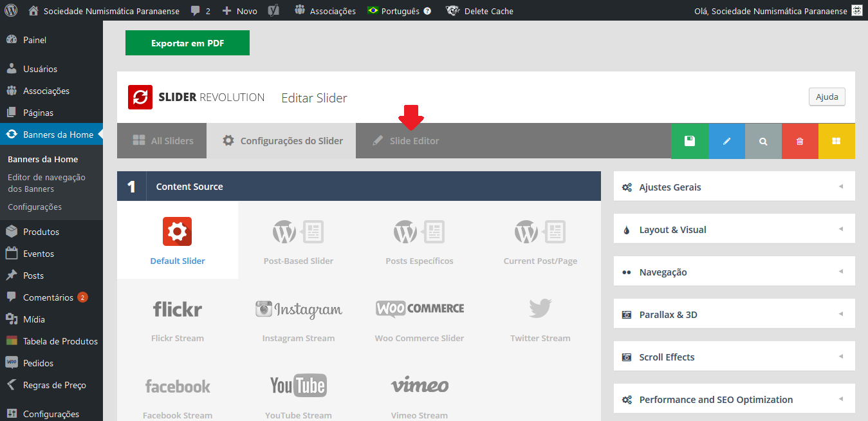This screenshot has width=868, height=421.
Task: Select the Default Slider gear icon
Action: tap(177, 232)
